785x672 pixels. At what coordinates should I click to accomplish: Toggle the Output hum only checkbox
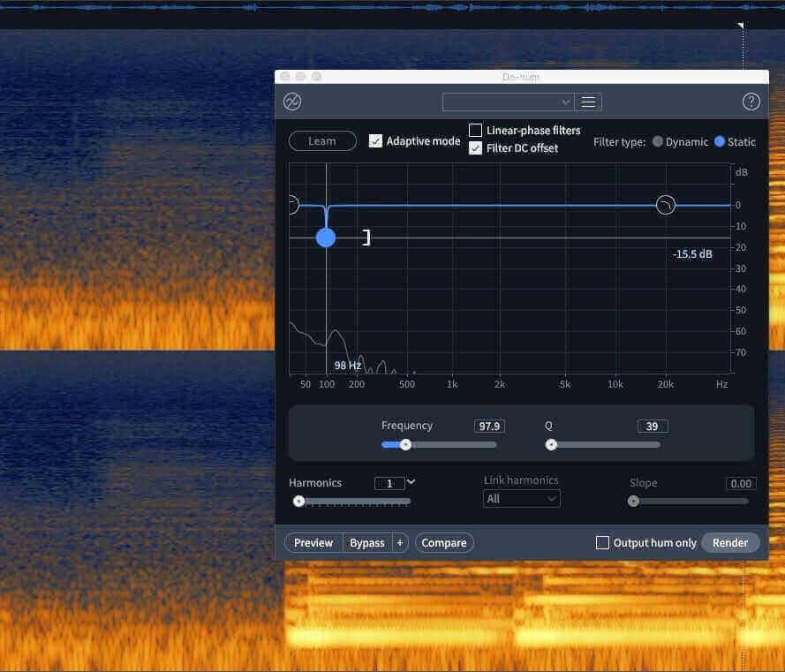point(602,543)
